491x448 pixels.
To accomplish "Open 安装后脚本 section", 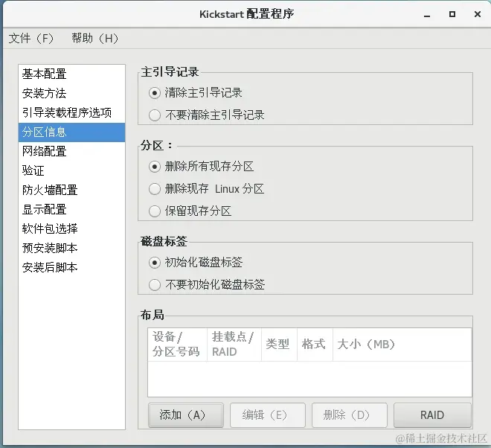I will click(x=71, y=268).
